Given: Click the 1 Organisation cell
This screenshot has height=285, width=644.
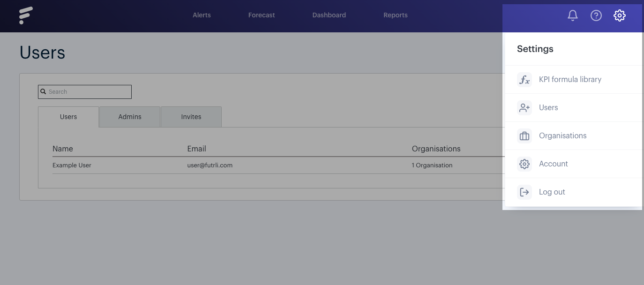Looking at the screenshot, I should [x=432, y=165].
